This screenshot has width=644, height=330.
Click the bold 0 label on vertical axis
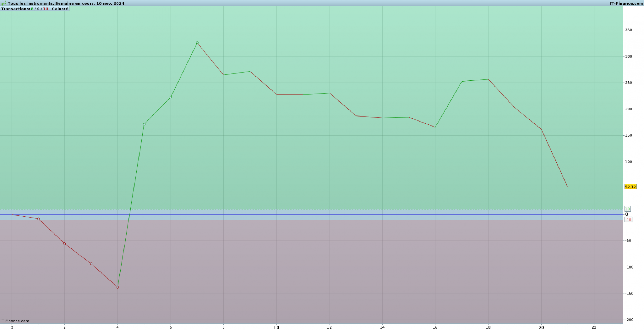626,215
